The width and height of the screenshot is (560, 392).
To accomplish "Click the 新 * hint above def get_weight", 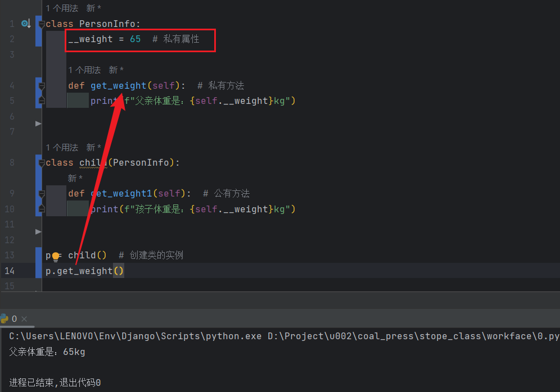I will coord(116,70).
